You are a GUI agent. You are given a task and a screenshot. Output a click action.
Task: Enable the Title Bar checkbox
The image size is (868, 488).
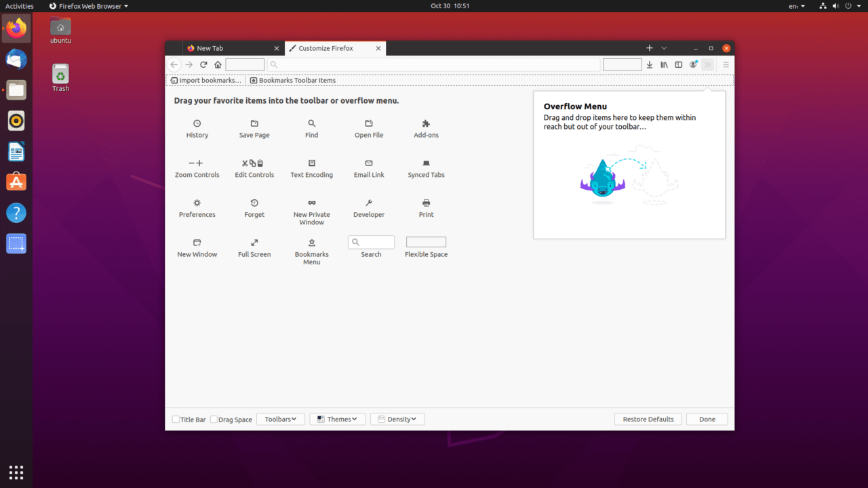(x=176, y=420)
